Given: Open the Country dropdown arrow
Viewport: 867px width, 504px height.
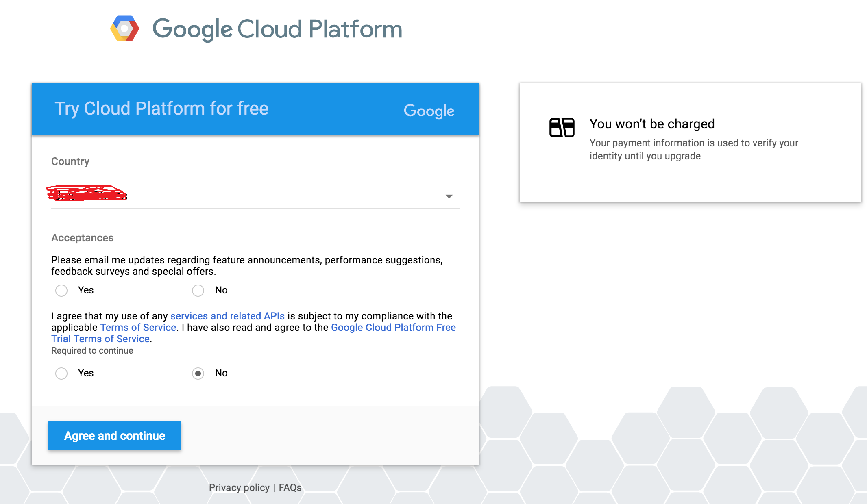Looking at the screenshot, I should 449,196.
